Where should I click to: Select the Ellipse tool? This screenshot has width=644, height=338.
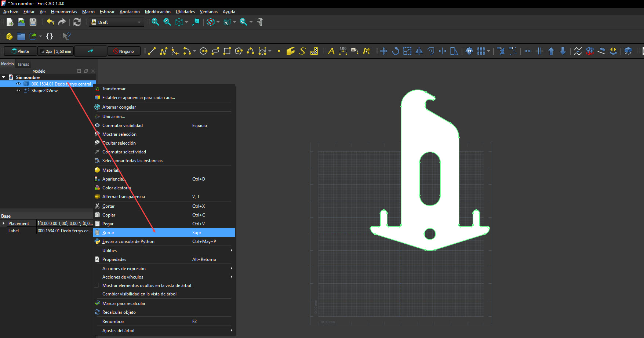tap(215, 51)
